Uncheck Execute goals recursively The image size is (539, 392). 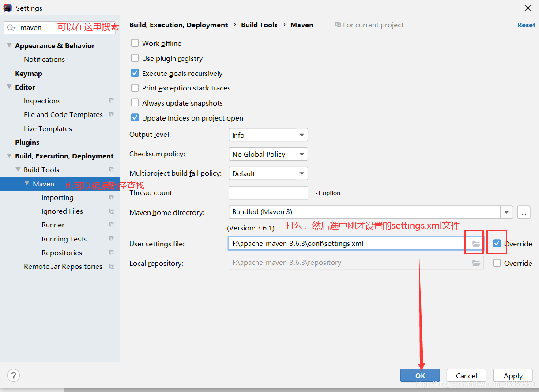[x=135, y=73]
